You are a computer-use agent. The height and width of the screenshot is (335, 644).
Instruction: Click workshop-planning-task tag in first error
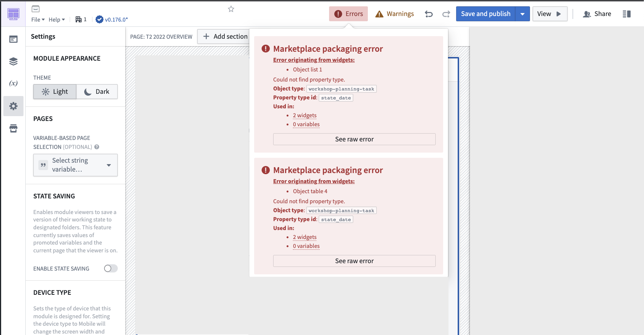341,89
